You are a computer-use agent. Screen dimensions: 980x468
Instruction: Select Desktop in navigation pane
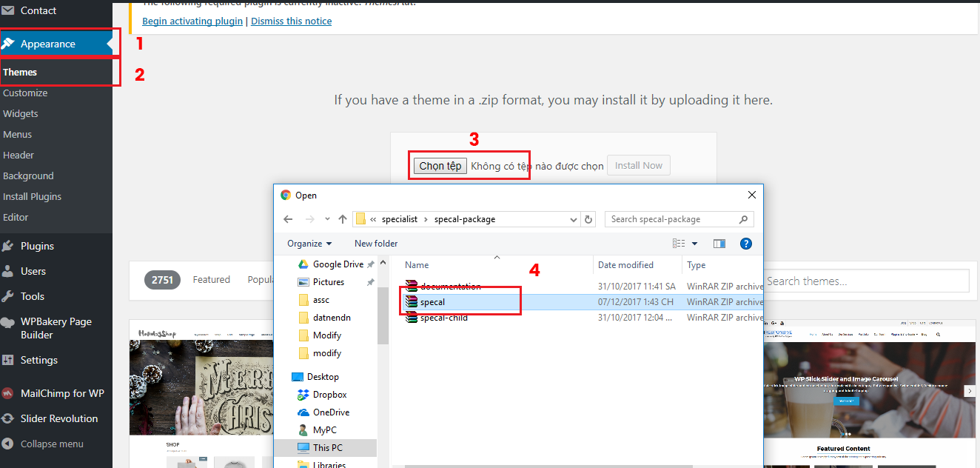[x=315, y=377]
